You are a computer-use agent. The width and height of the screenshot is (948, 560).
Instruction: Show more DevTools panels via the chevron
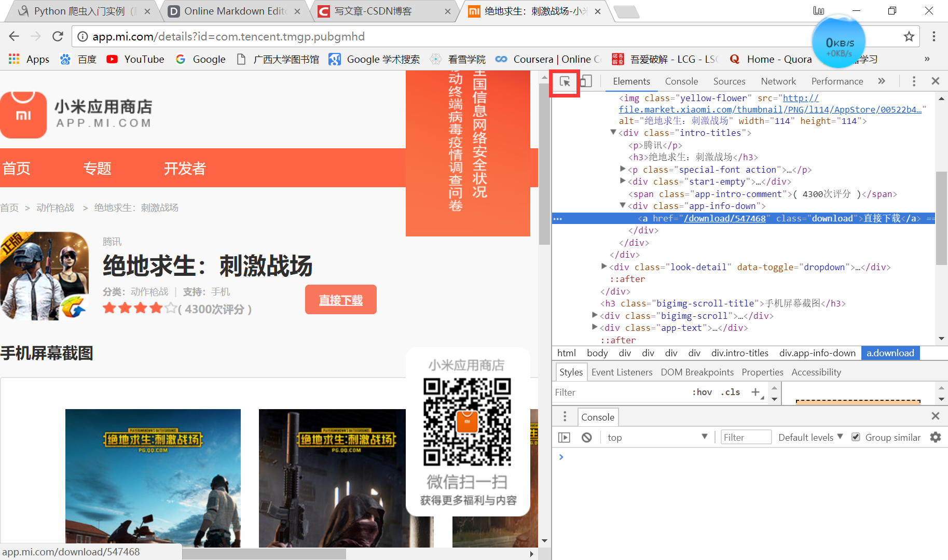(882, 81)
